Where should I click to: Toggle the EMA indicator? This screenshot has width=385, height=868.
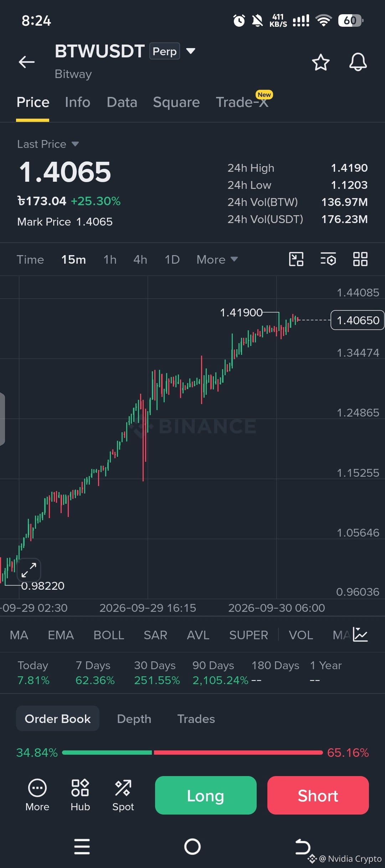tap(61, 635)
